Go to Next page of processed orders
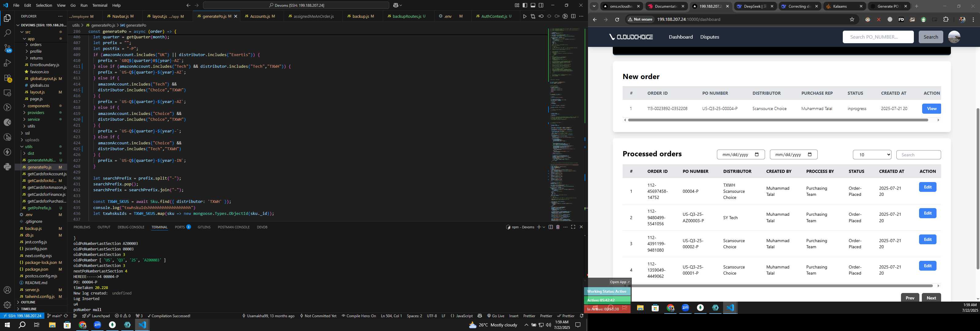The width and height of the screenshot is (980, 331). tap(931, 298)
